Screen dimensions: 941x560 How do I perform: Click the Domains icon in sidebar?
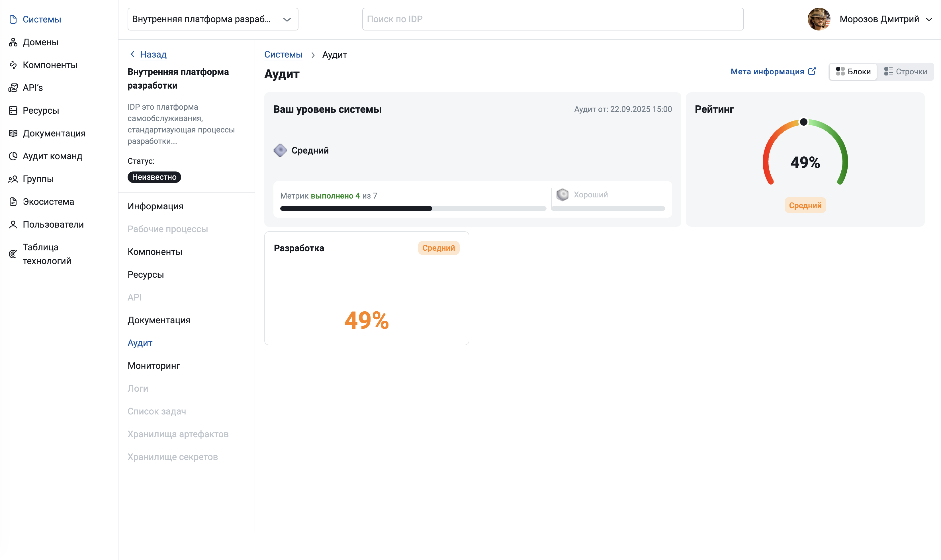[13, 42]
